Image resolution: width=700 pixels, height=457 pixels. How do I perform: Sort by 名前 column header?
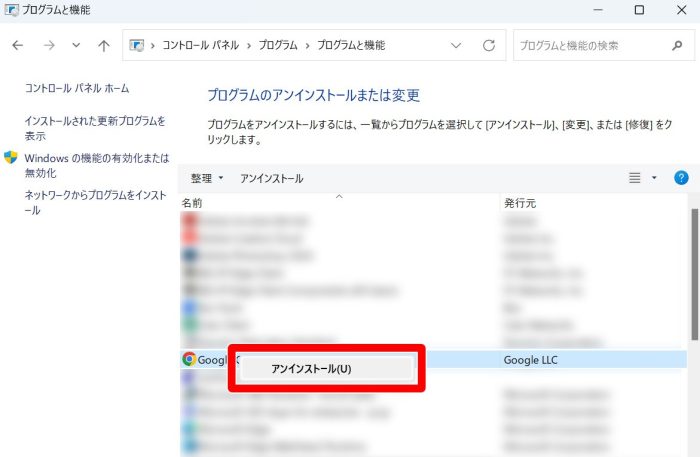click(x=192, y=203)
